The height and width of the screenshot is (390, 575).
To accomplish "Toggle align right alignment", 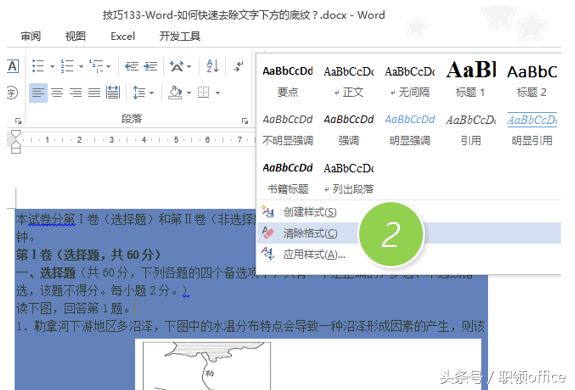I will (76, 92).
